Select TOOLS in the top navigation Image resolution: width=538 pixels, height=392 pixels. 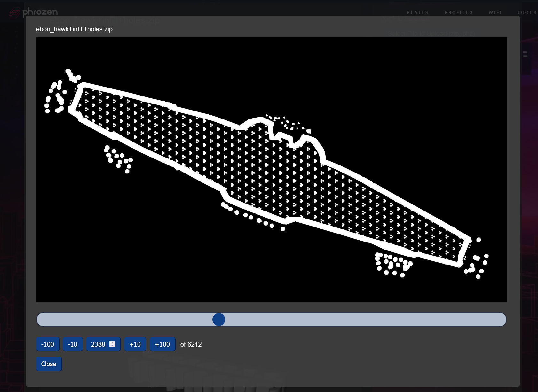coord(527,12)
